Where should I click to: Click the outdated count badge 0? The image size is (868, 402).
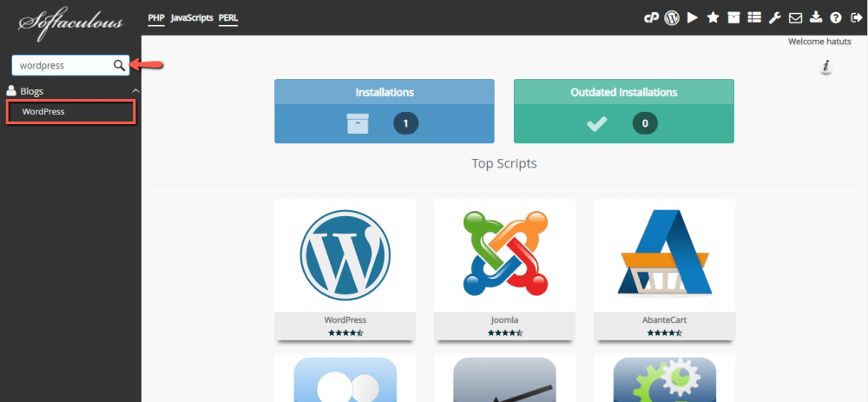pyautogui.click(x=645, y=123)
